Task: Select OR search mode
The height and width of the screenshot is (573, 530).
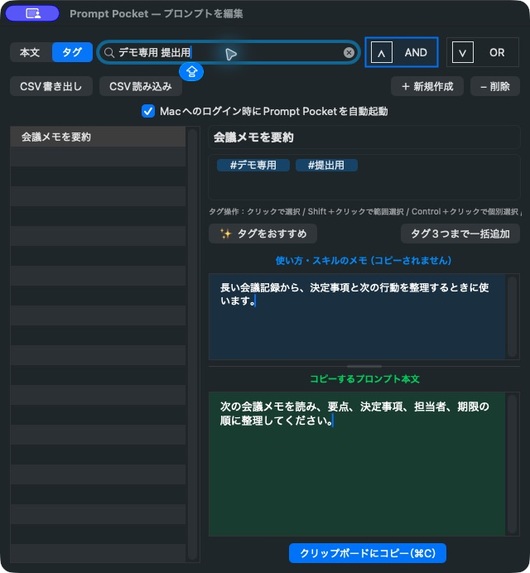Action: point(482,52)
